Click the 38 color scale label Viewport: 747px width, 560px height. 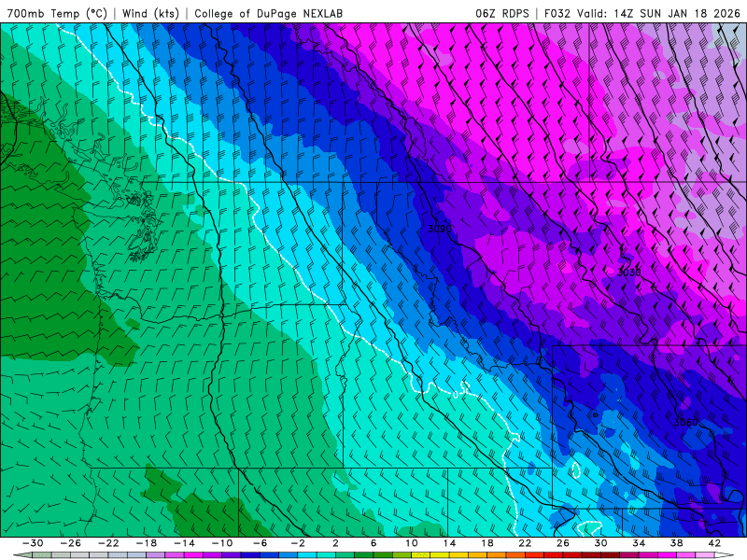676,543
